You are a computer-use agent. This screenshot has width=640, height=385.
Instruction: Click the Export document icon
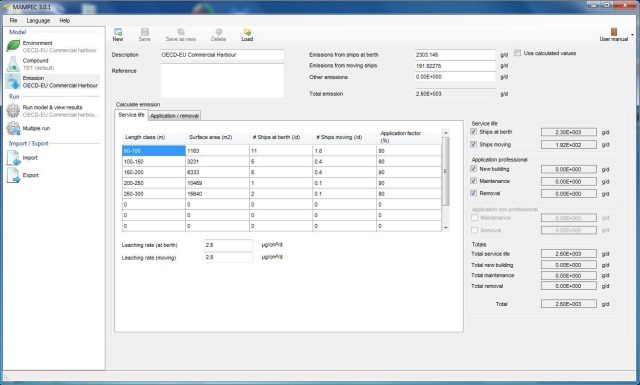pyautogui.click(x=13, y=175)
